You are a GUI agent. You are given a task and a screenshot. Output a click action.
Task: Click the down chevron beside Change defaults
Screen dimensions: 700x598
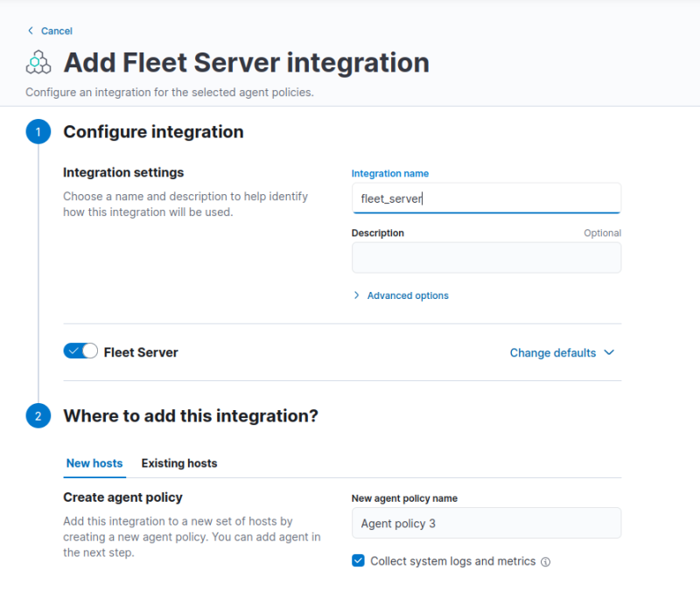(x=609, y=353)
